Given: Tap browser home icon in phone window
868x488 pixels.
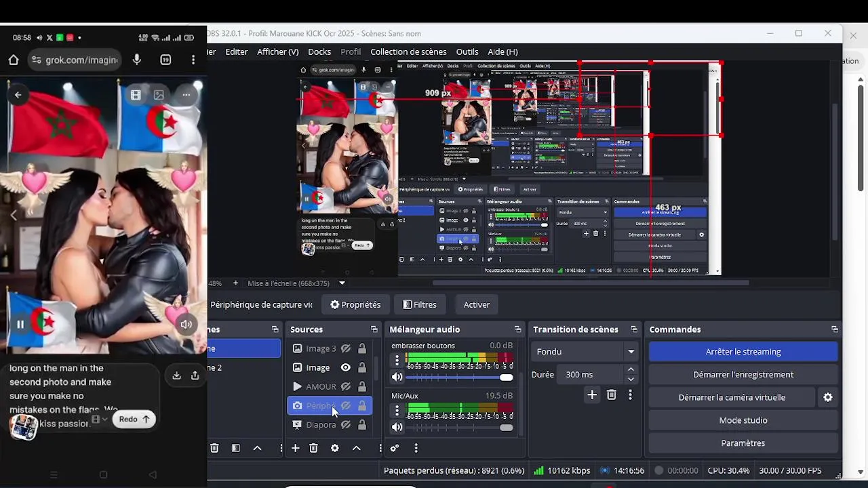Looking at the screenshot, I should click(x=14, y=60).
